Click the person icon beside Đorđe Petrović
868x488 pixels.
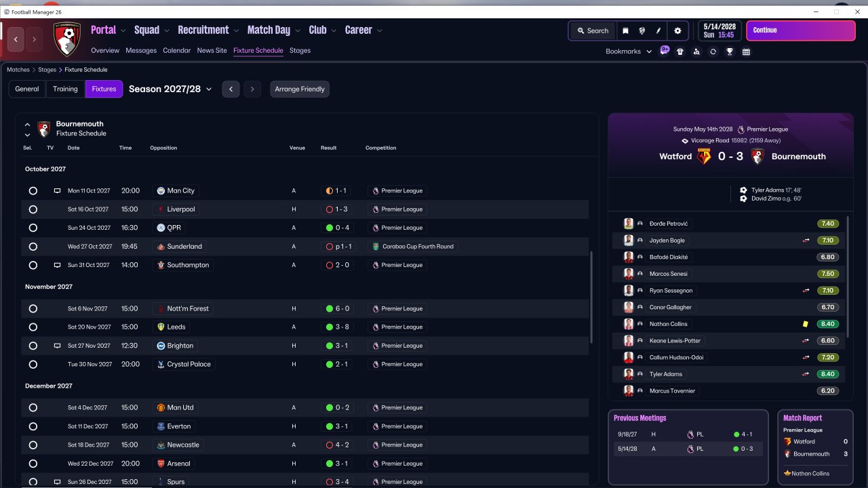640,224
